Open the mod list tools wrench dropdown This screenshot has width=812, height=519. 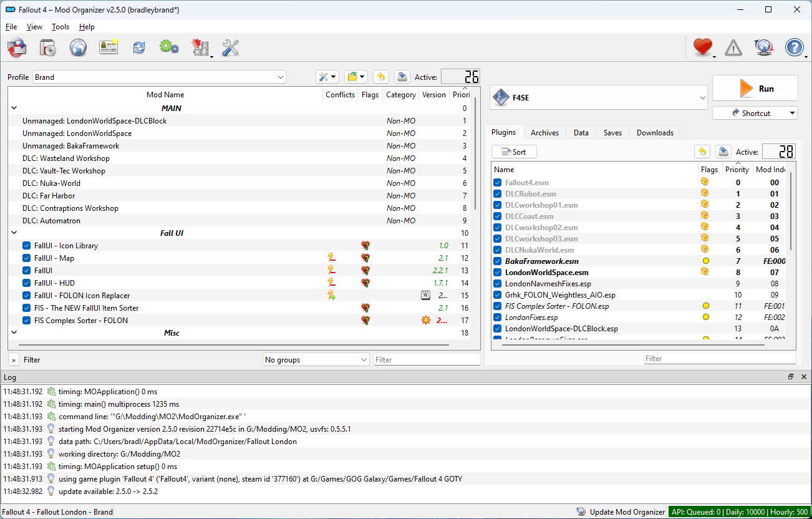(327, 77)
